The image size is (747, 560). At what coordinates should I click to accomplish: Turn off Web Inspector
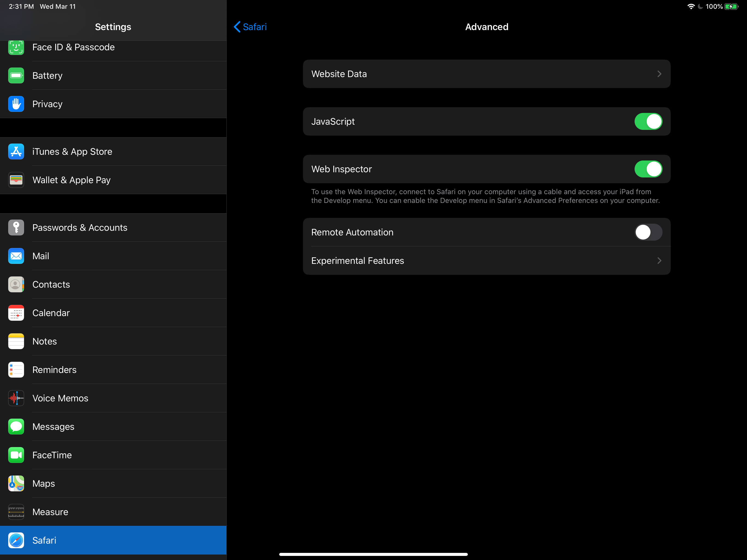tap(648, 169)
